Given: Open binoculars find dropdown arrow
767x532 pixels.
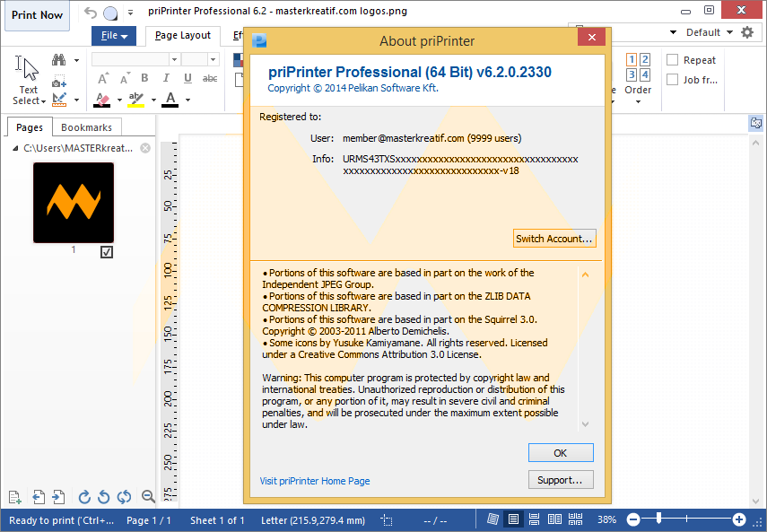Looking at the screenshot, I should [77, 61].
